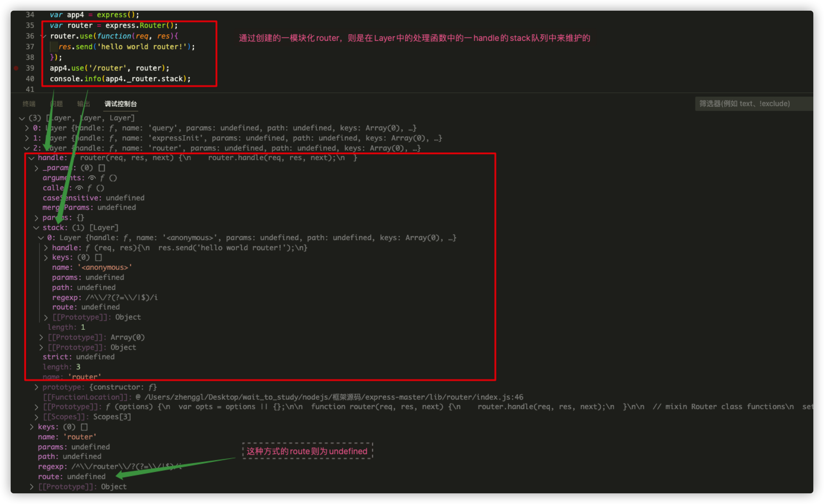Click line number 40 in the gutter
The height and width of the screenshot is (504, 824).
[30, 79]
